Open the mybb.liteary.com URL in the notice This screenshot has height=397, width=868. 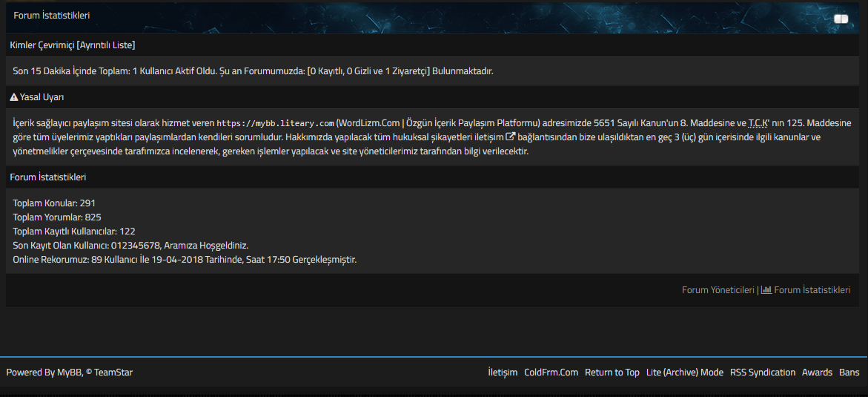(275, 123)
